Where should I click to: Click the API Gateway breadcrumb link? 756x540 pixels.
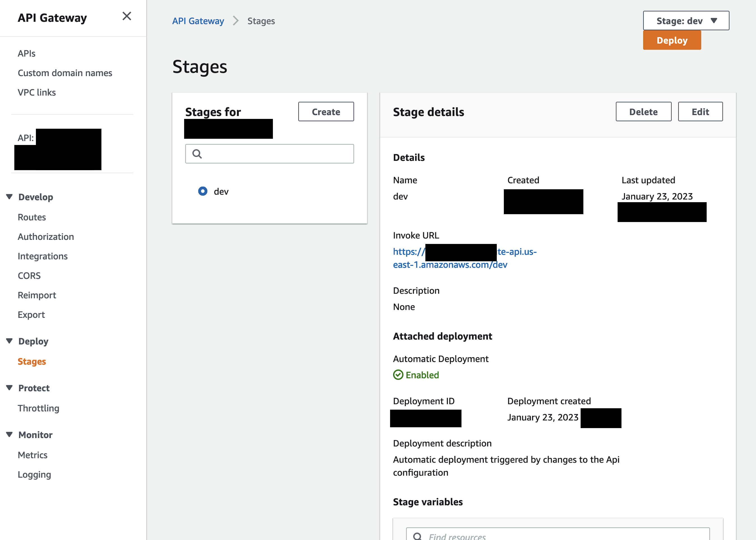[198, 21]
